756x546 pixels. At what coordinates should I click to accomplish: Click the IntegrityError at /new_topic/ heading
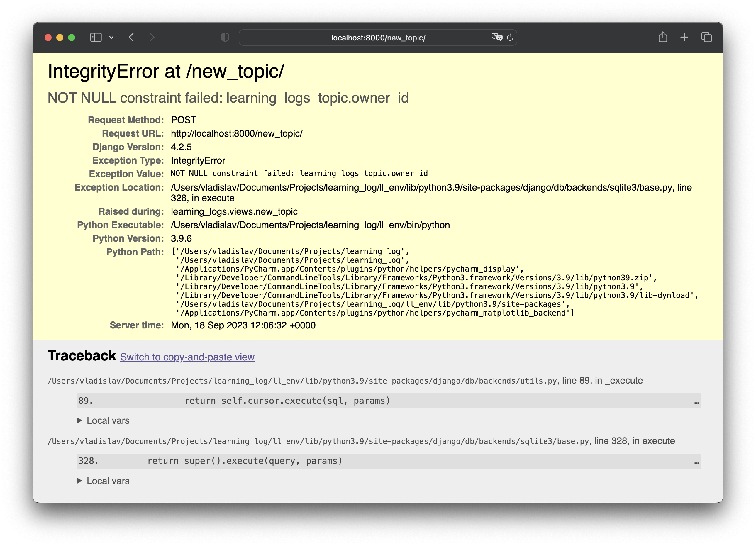[x=166, y=71]
